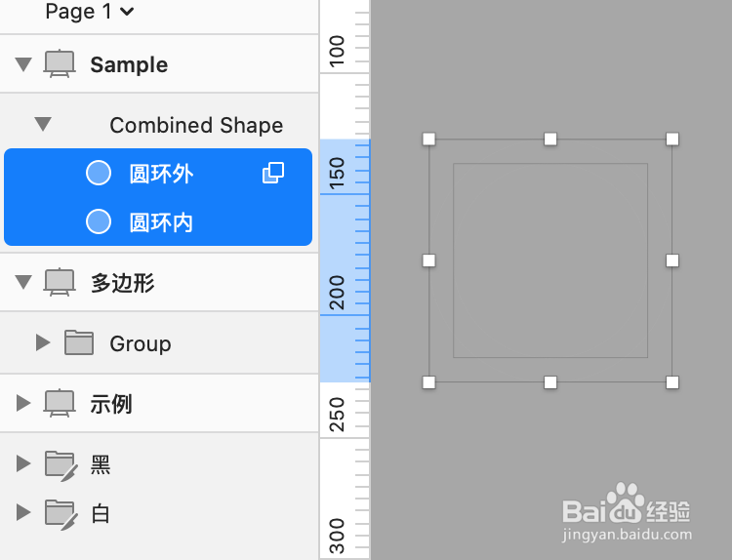Click the 黑 symbol folder icon

tap(61, 465)
